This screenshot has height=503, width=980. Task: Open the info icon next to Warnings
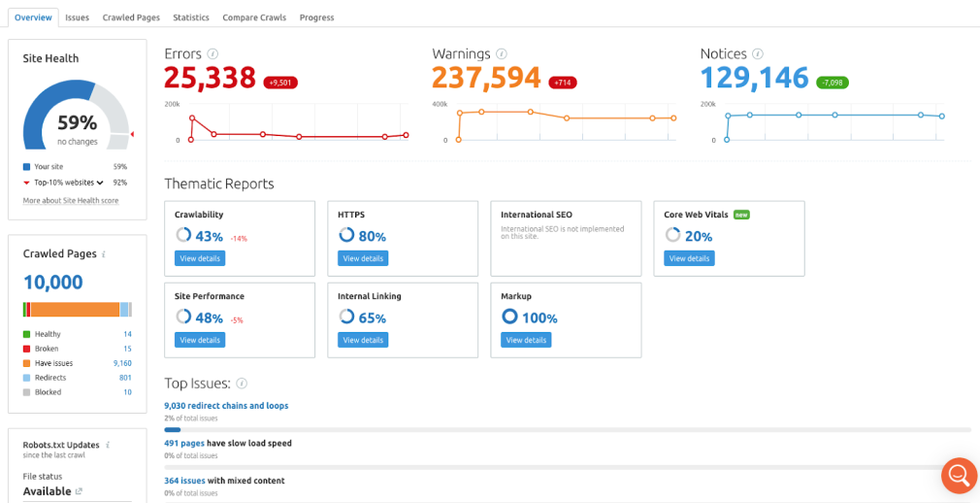pos(502,53)
